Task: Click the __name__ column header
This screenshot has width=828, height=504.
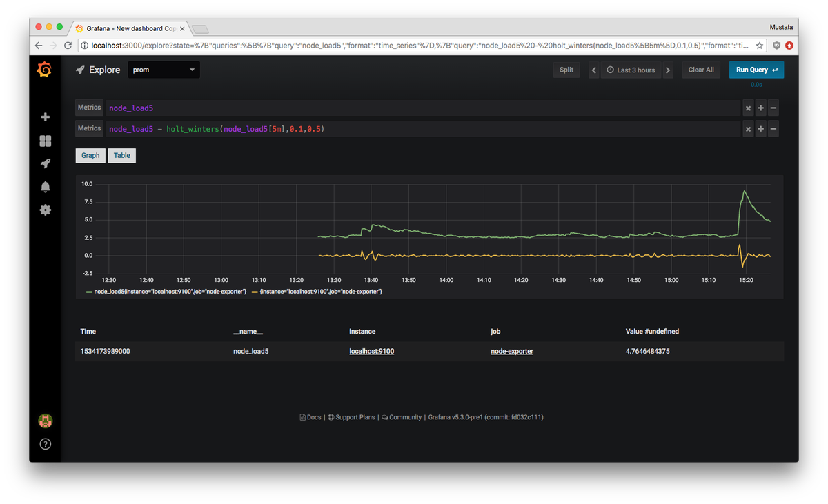Action: tap(248, 332)
